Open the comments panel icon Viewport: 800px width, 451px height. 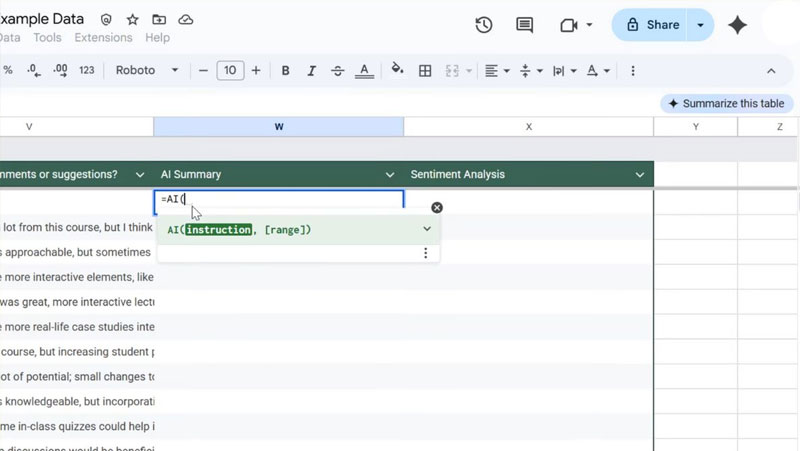pyautogui.click(x=524, y=25)
